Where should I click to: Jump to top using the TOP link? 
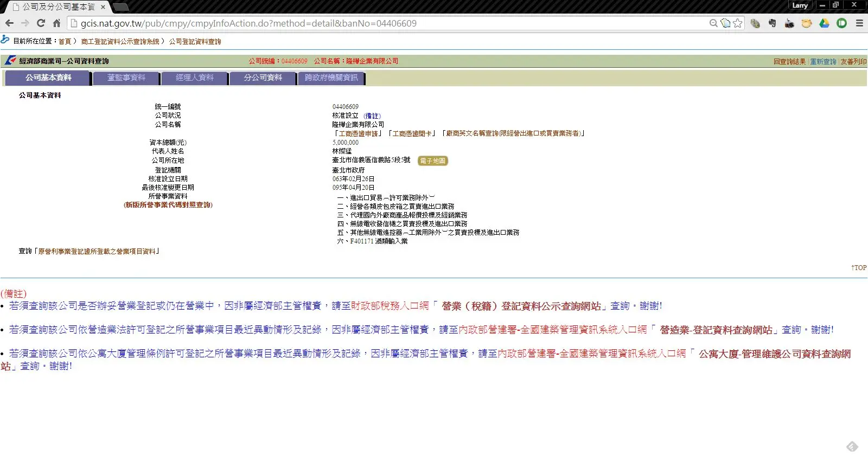pyautogui.click(x=859, y=268)
